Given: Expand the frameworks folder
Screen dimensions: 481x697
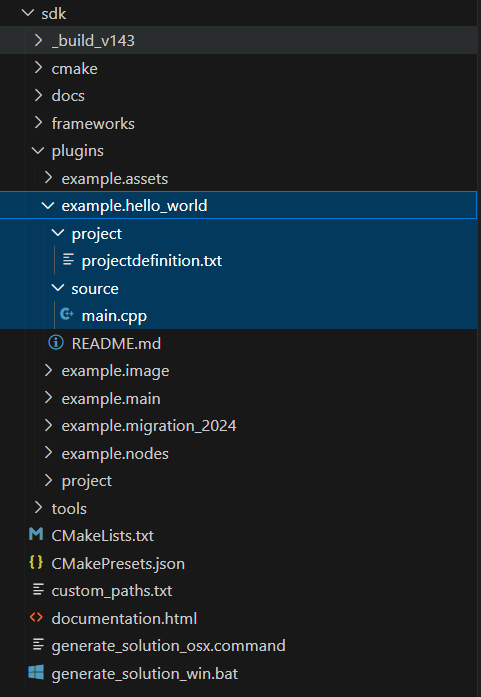Looking at the screenshot, I should click(x=93, y=123).
